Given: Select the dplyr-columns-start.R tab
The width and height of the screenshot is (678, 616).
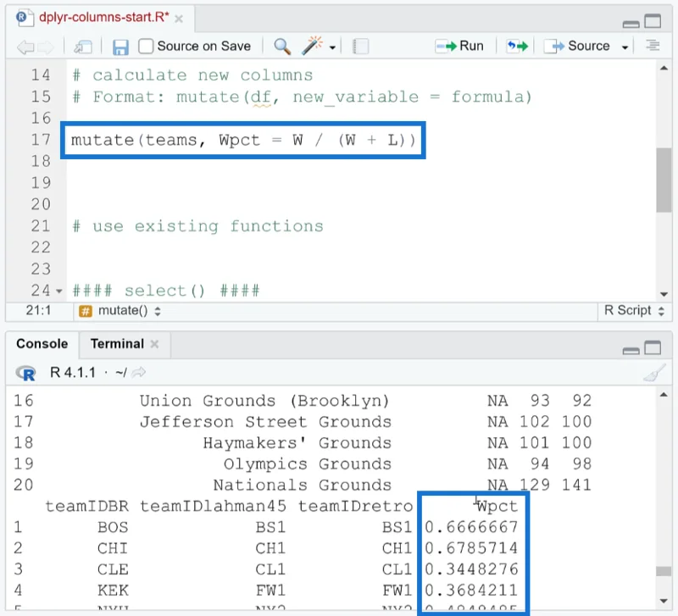Looking at the screenshot, I should click(103, 17).
